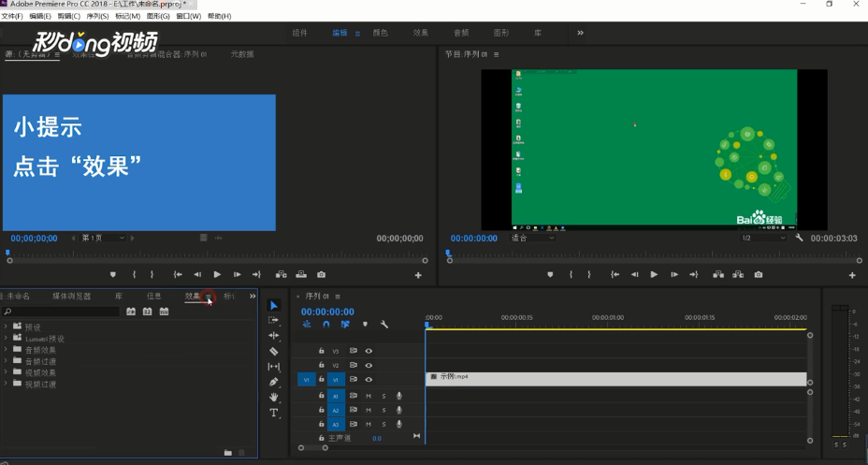The width and height of the screenshot is (868, 465).
Task: Mark Out in Program monitor
Action: pos(589,274)
